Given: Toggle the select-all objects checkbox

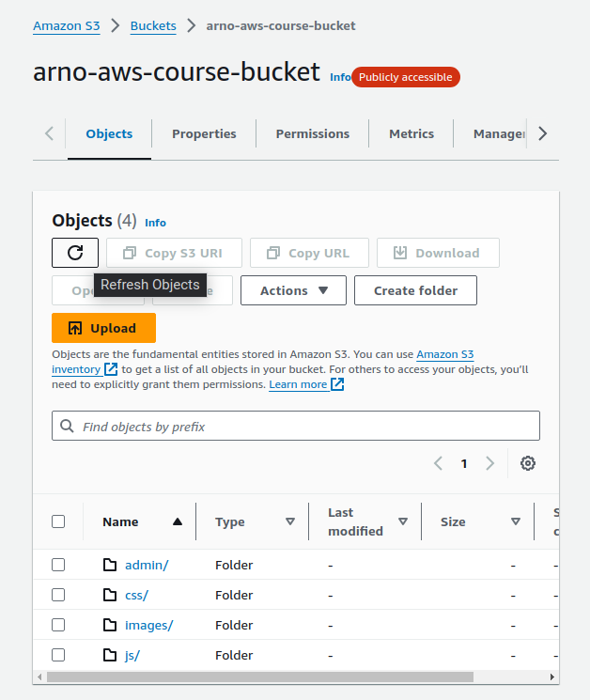Looking at the screenshot, I should (58, 521).
